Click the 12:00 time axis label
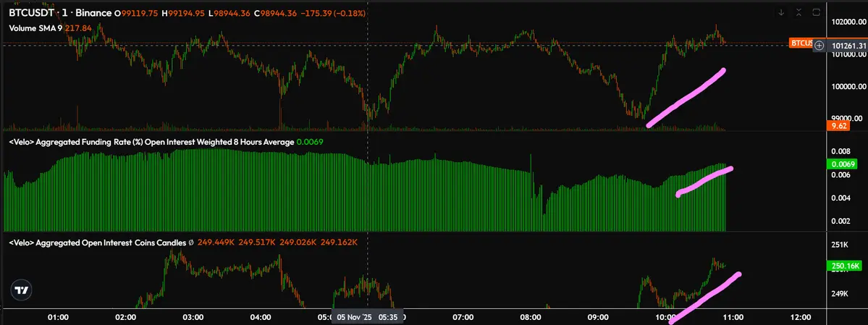Image resolution: width=868 pixels, height=325 pixels. point(801,317)
